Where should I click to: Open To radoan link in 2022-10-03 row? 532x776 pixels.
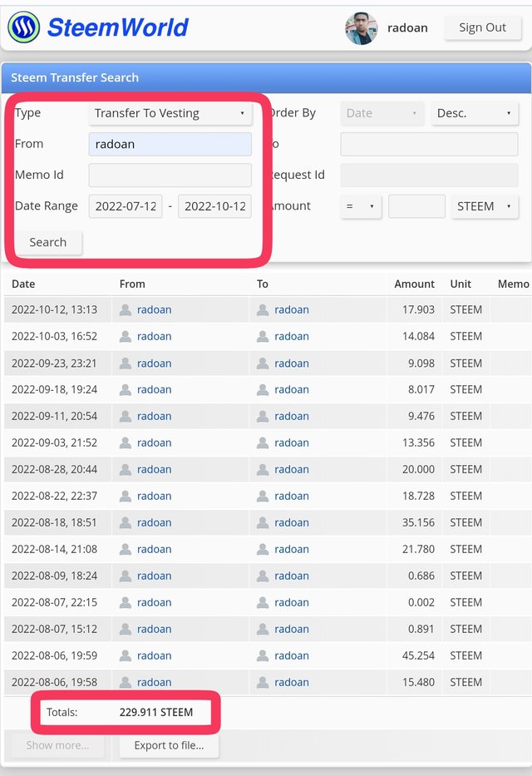(x=292, y=337)
